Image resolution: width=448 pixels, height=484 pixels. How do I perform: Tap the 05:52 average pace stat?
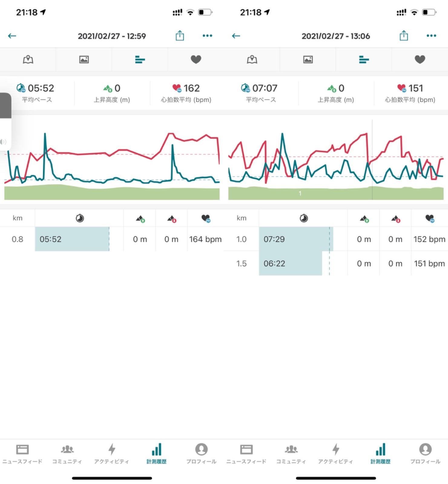[x=36, y=93]
